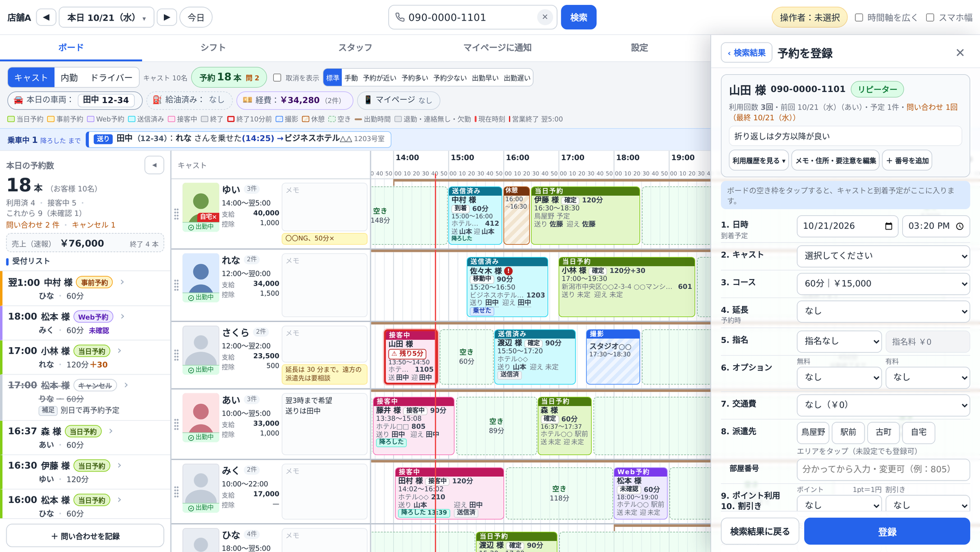Image resolution: width=980 pixels, height=552 pixels.
Task: Toggle 取消を表示 checkbox
Action: pos(277,78)
